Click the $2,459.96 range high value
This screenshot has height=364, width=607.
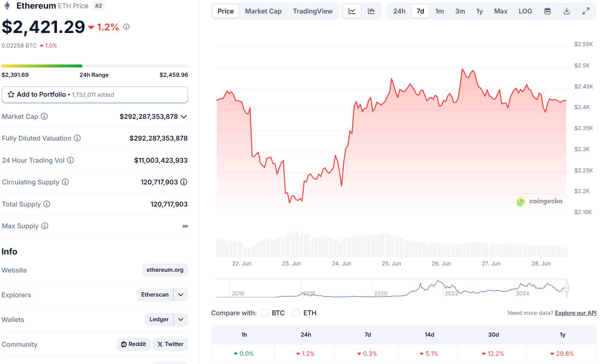174,75
